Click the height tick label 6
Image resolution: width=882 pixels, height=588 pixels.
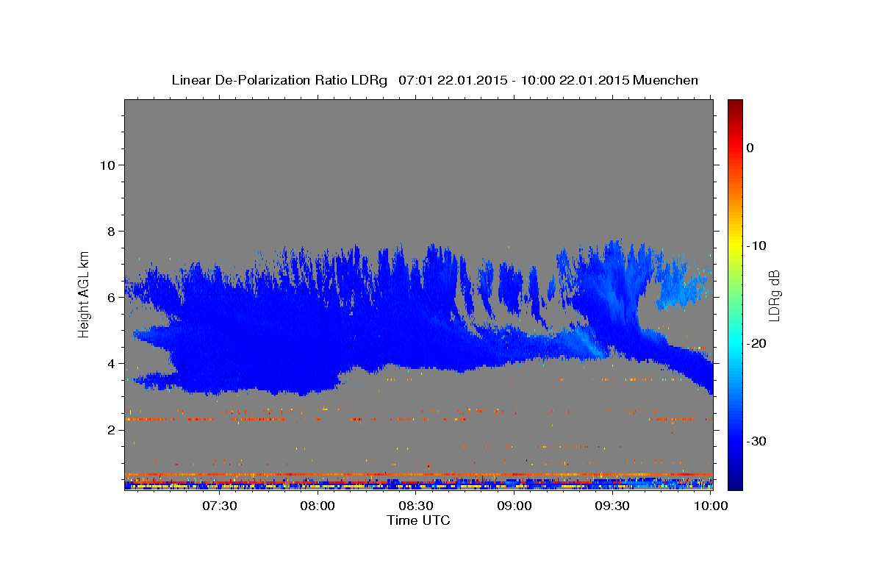click(112, 297)
